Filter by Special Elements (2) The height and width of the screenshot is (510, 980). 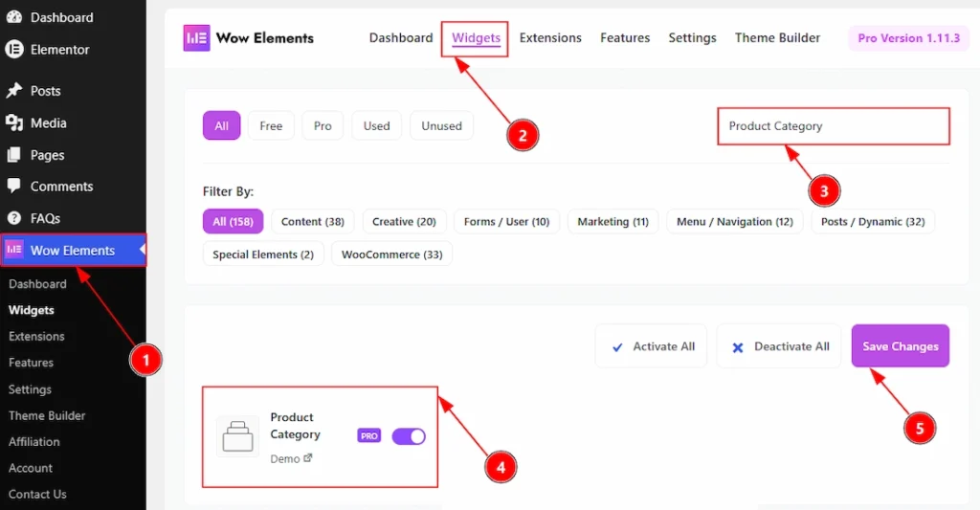point(263,254)
